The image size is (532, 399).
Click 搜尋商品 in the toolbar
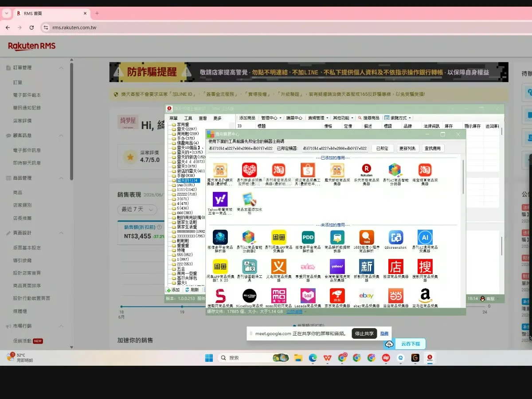point(369,118)
